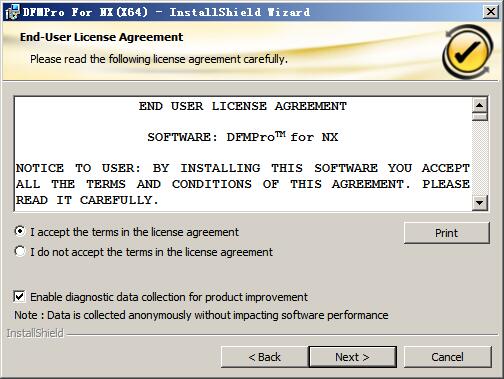Screen dimensions: 504x379
Task: Click the installer icon in title bar
Action: click(12, 12)
